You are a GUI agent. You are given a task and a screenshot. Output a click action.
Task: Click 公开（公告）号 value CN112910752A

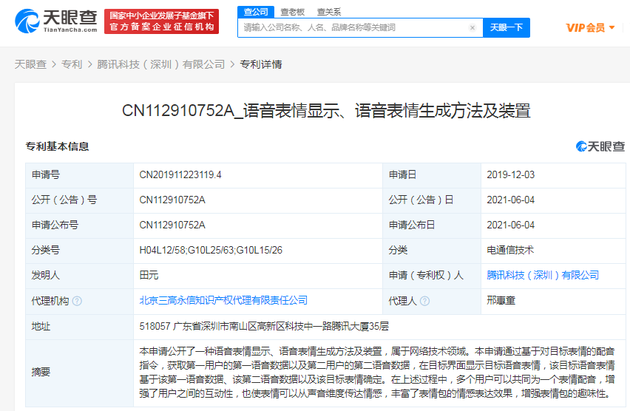[x=172, y=200]
